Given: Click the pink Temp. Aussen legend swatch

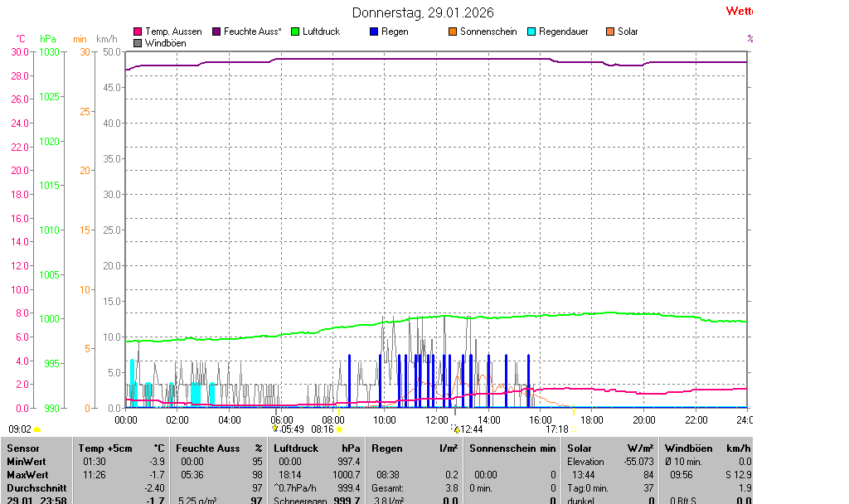Looking at the screenshot, I should click(x=138, y=31).
